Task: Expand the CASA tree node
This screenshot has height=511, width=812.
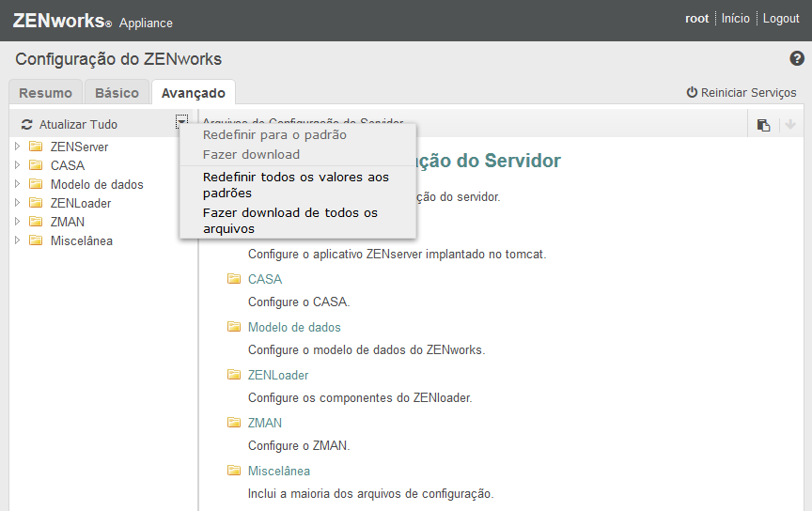Action: [x=17, y=165]
